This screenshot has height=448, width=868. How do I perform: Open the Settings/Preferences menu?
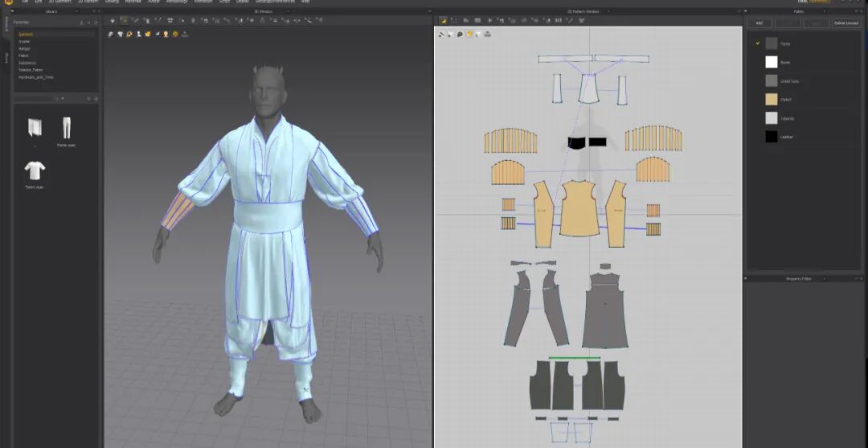point(275,2)
